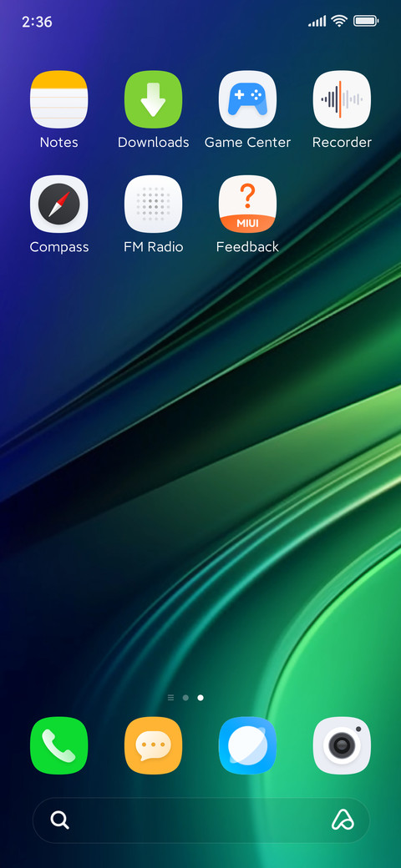
Task: Tap the home screen search bar field
Action: [201, 820]
